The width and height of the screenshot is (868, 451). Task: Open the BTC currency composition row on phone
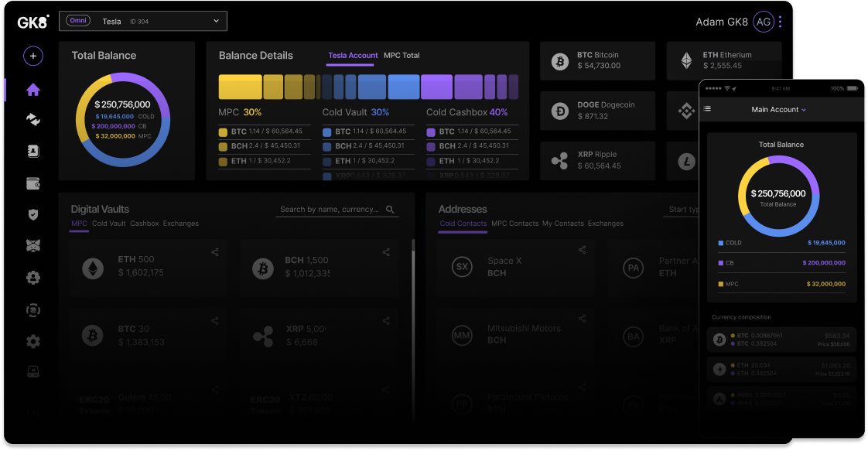[x=781, y=340]
